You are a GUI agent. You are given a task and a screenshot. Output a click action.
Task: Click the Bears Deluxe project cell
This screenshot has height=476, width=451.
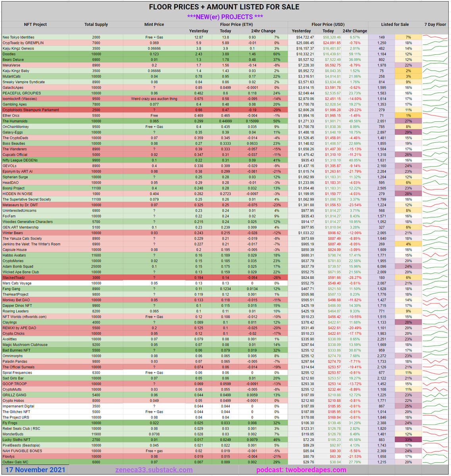coord(35,59)
